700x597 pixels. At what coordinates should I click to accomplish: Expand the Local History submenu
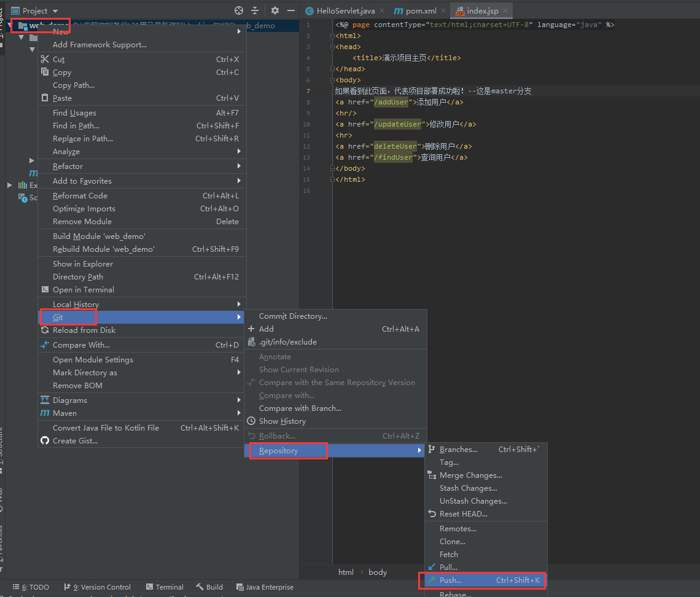click(239, 304)
